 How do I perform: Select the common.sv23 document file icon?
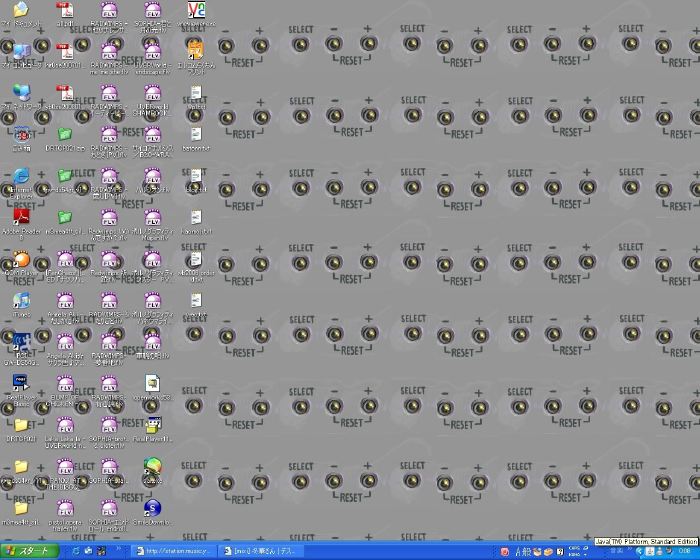click(x=152, y=383)
